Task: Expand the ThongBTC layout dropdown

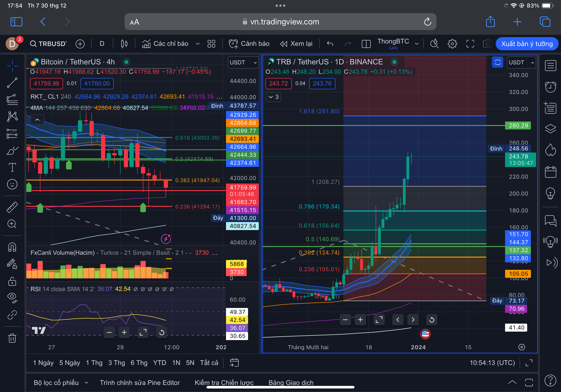Action: tap(417, 44)
